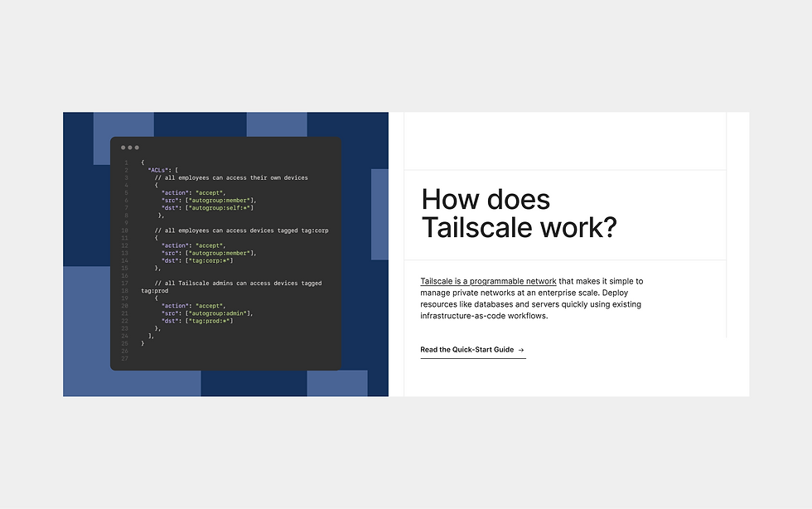Open the Read the Quick-Start Guide link

point(473,350)
